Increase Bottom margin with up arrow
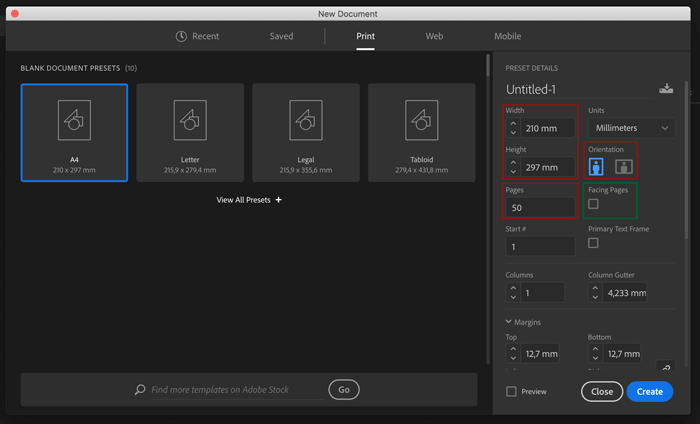Image resolution: width=700 pixels, height=424 pixels. [x=595, y=349]
